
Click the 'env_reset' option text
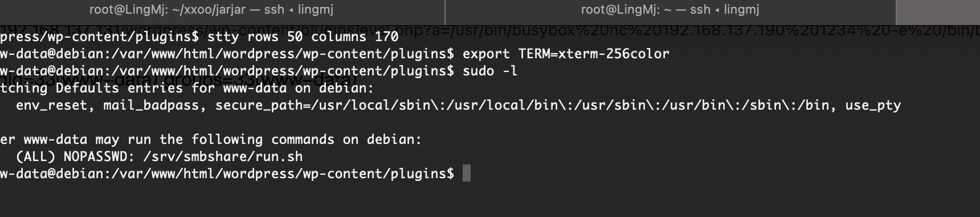(x=52, y=105)
